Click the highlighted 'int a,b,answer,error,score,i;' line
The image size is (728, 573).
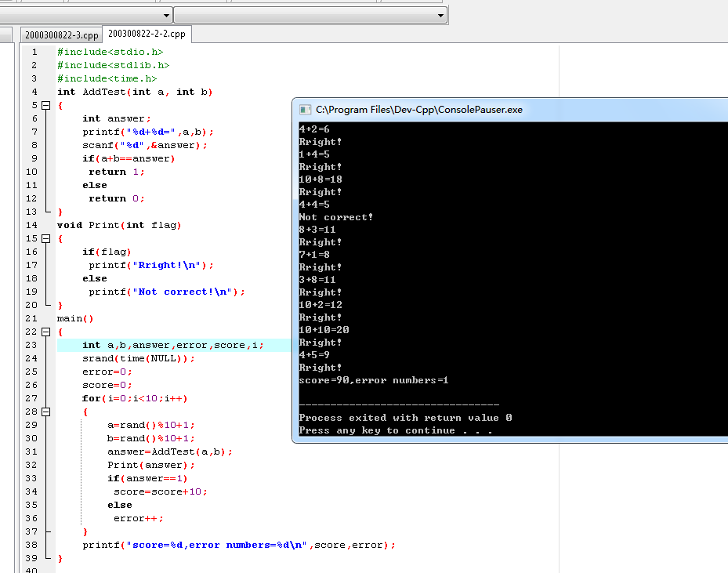173,346
